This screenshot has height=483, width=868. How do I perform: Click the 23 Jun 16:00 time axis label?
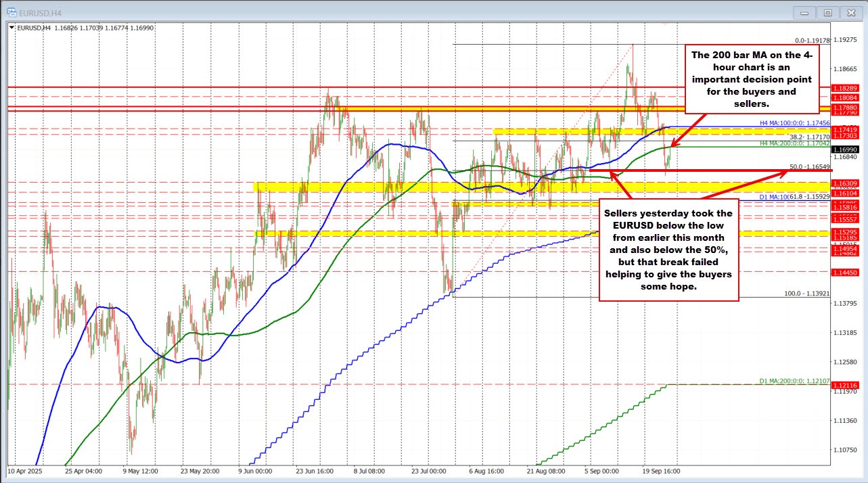click(x=313, y=470)
